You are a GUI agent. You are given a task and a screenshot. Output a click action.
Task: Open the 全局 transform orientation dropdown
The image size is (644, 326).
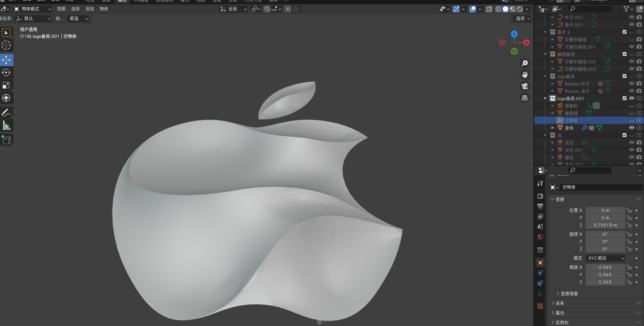point(233,9)
